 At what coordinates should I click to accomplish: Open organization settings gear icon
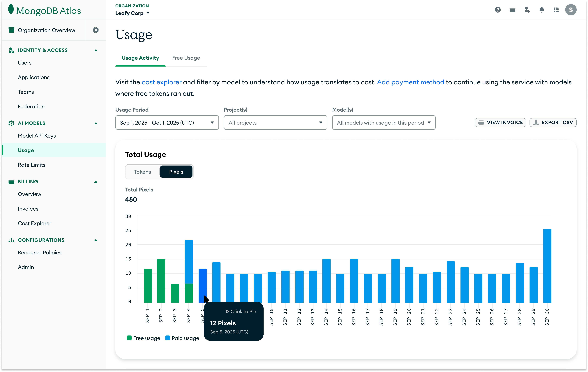[96, 30]
